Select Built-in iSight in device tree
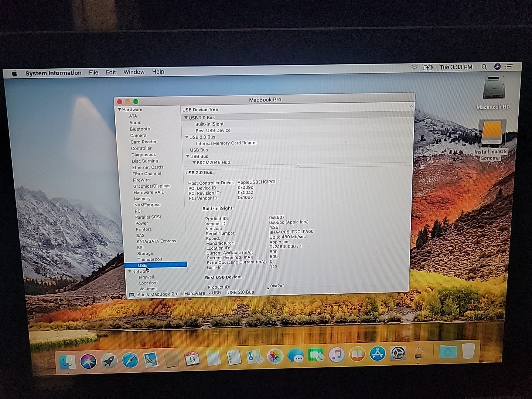The image size is (532, 399). click(209, 124)
